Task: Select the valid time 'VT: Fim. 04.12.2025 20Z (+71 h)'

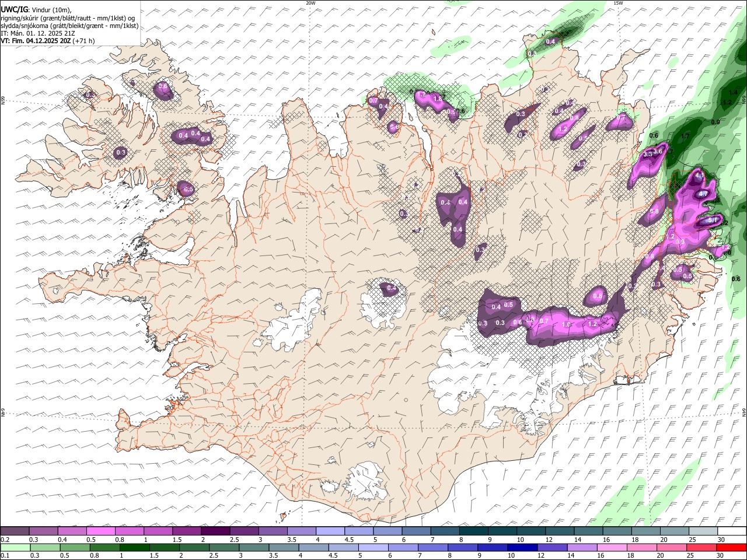Action: coord(48,41)
